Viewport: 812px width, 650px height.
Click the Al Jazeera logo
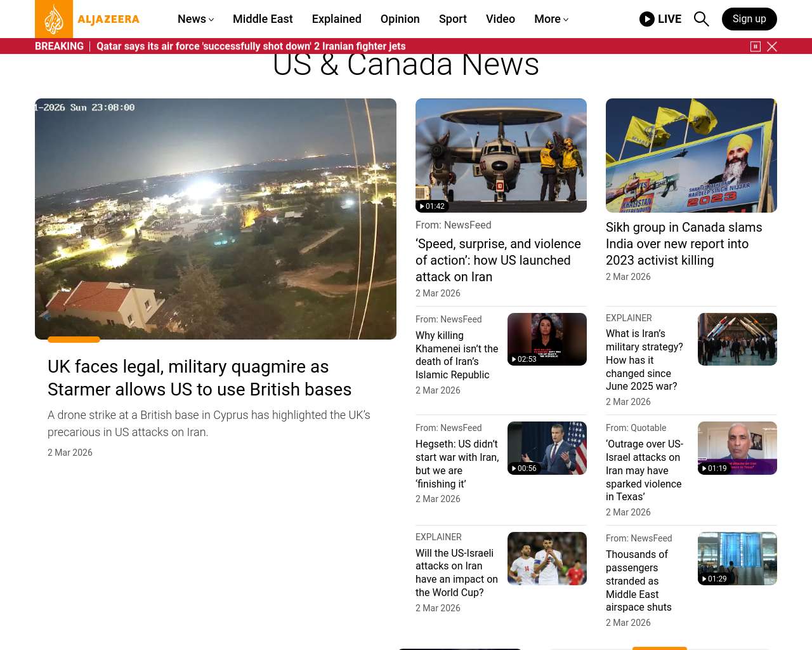click(x=88, y=19)
